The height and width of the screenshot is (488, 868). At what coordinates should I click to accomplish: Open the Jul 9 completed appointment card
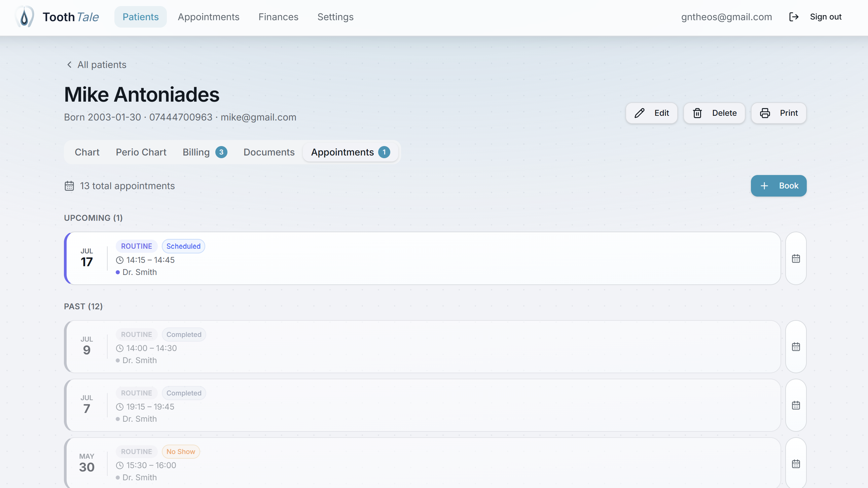pos(422,347)
